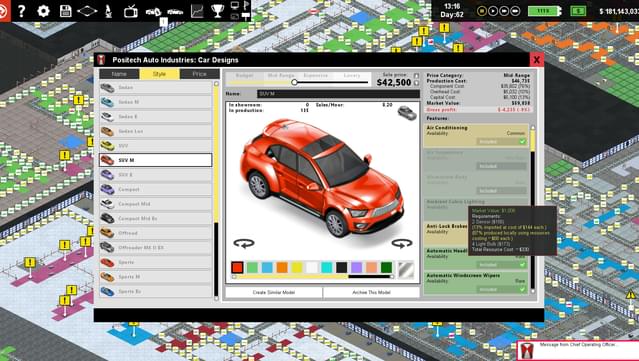The image size is (639, 361).
Task: Click the green power battery indicator
Action: [x=544, y=11]
